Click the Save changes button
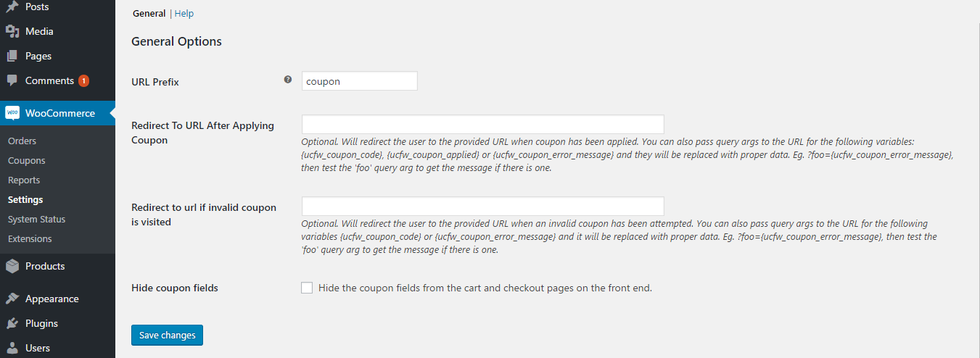 click(x=168, y=335)
